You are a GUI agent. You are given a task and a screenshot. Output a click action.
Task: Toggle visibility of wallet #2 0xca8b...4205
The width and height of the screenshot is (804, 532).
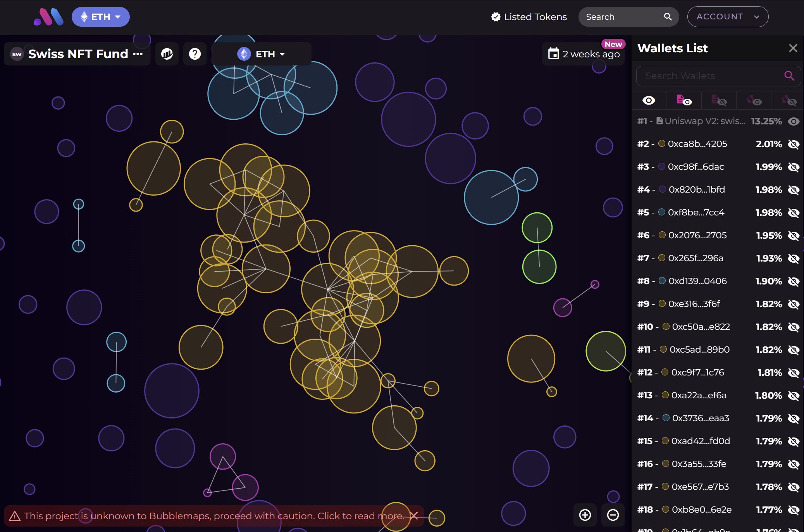click(793, 144)
